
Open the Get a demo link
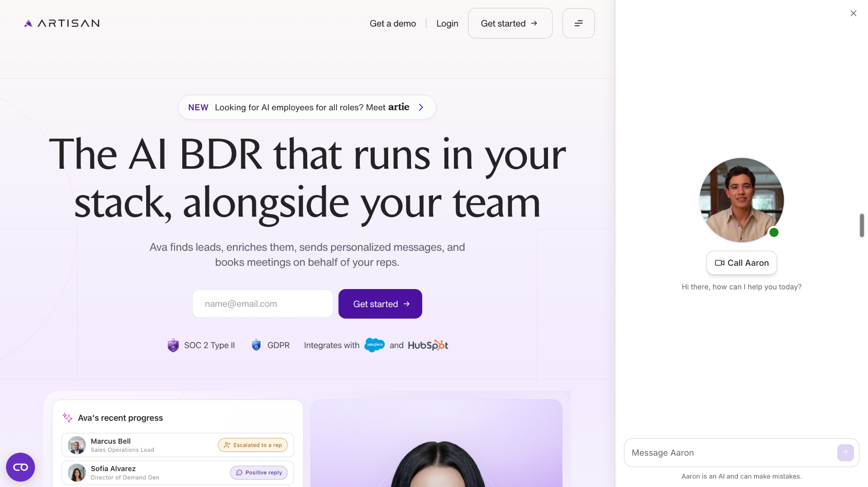pyautogui.click(x=392, y=23)
